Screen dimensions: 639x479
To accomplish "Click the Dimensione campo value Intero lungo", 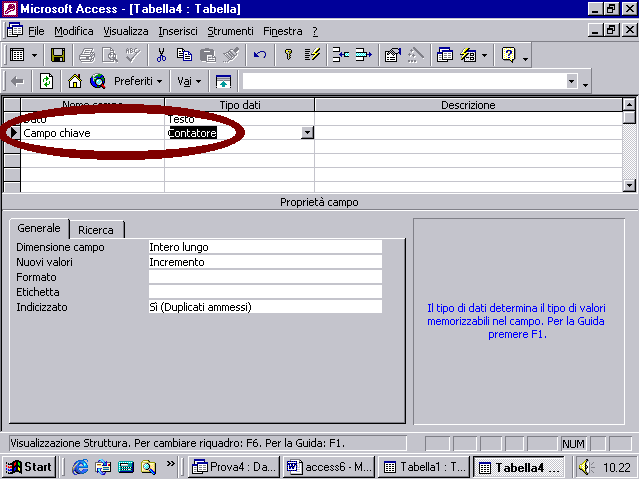I will point(265,247).
